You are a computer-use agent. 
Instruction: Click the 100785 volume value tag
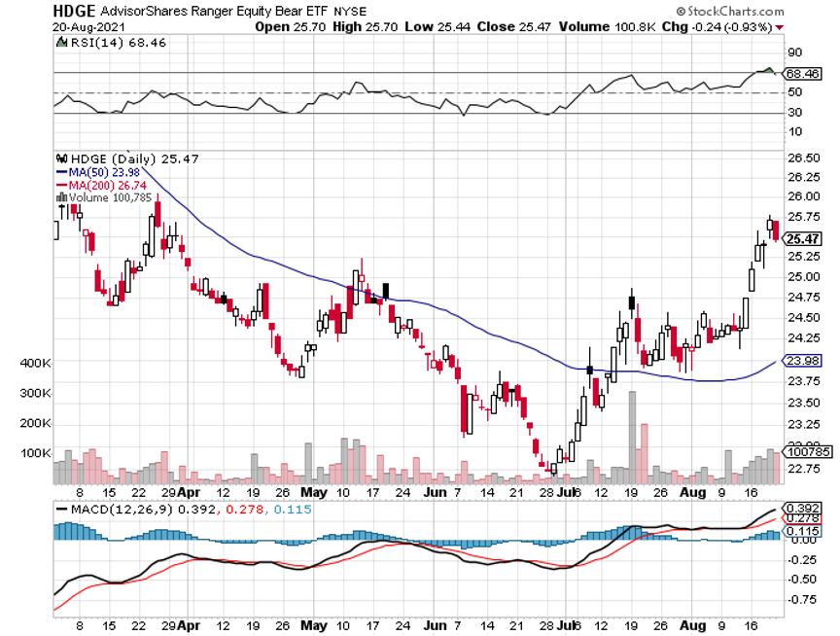pos(809,452)
